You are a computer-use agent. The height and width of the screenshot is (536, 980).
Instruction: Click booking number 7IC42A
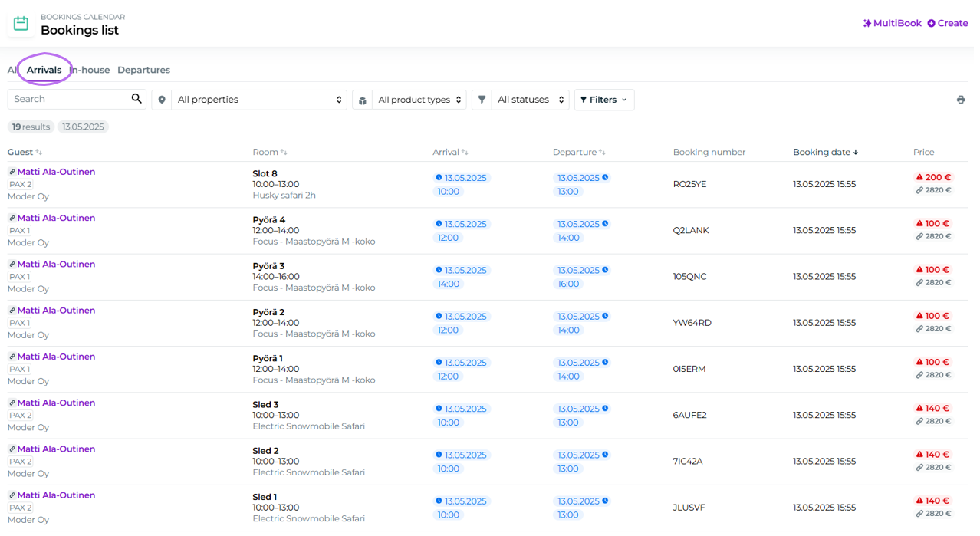688,461
